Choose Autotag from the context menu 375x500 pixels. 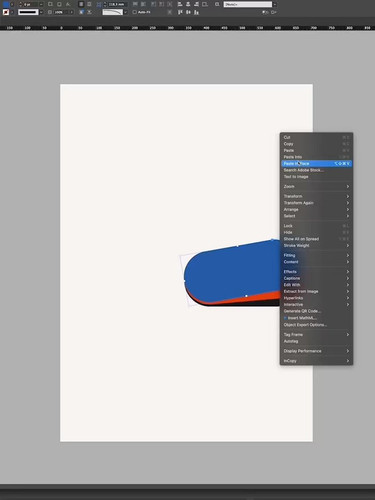[x=316, y=341]
